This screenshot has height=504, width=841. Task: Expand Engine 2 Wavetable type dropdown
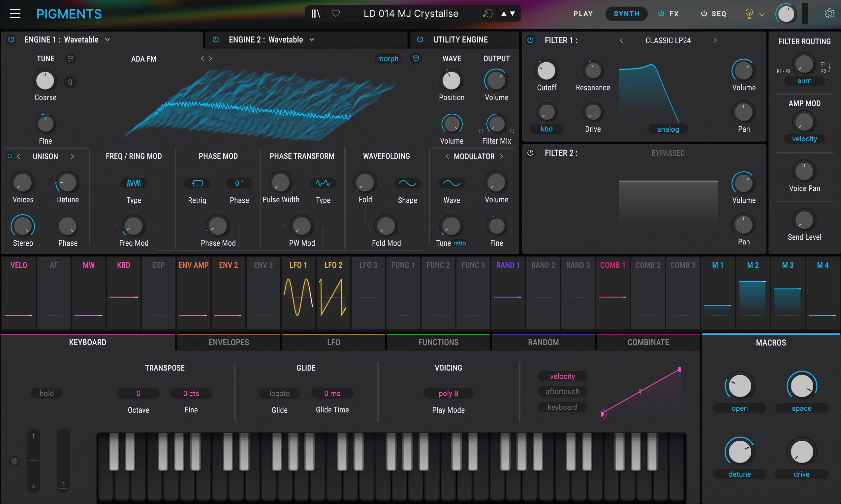click(312, 40)
